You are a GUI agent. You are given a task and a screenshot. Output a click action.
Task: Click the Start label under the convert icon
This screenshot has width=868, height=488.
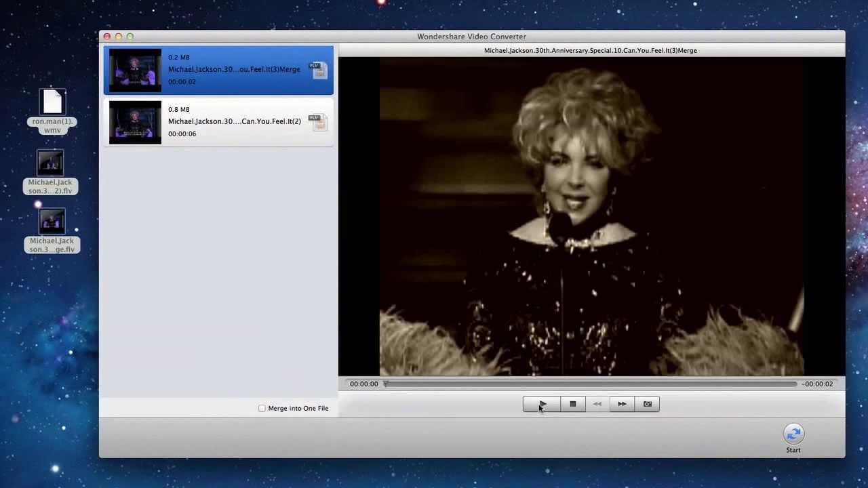pos(793,450)
